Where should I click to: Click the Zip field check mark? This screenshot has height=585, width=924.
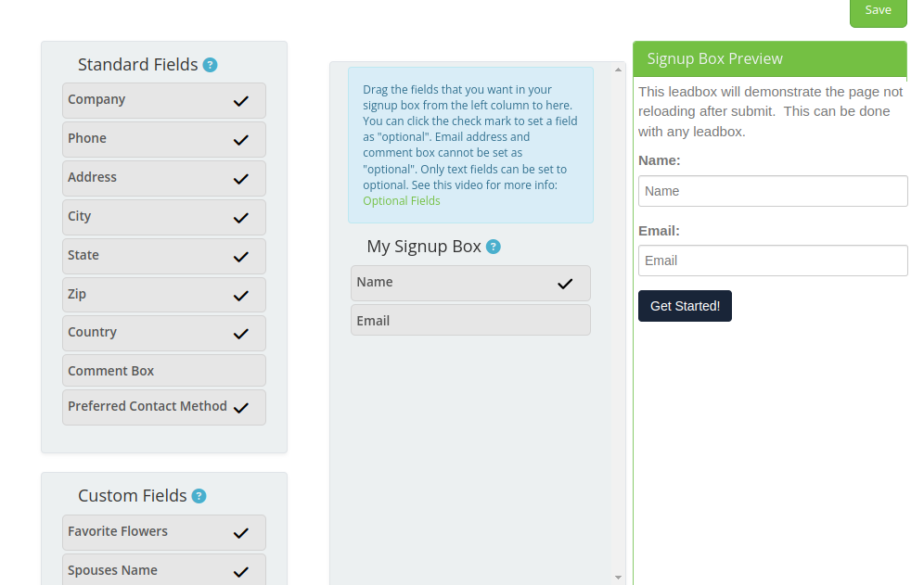coord(240,296)
